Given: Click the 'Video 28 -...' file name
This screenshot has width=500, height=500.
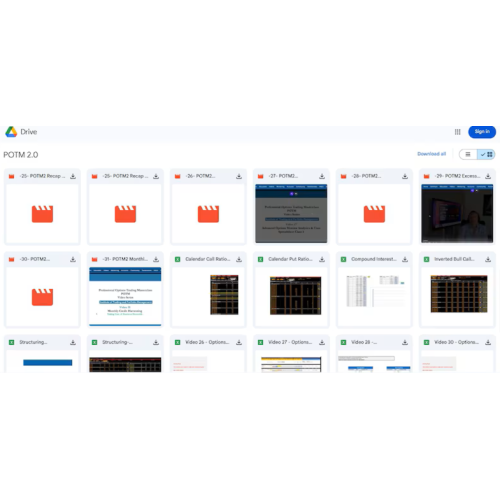Looking at the screenshot, I should click(364, 342).
